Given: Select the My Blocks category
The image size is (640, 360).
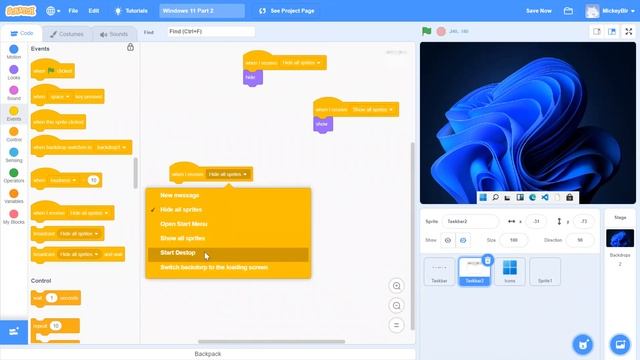Looking at the screenshot, I should 14,217.
